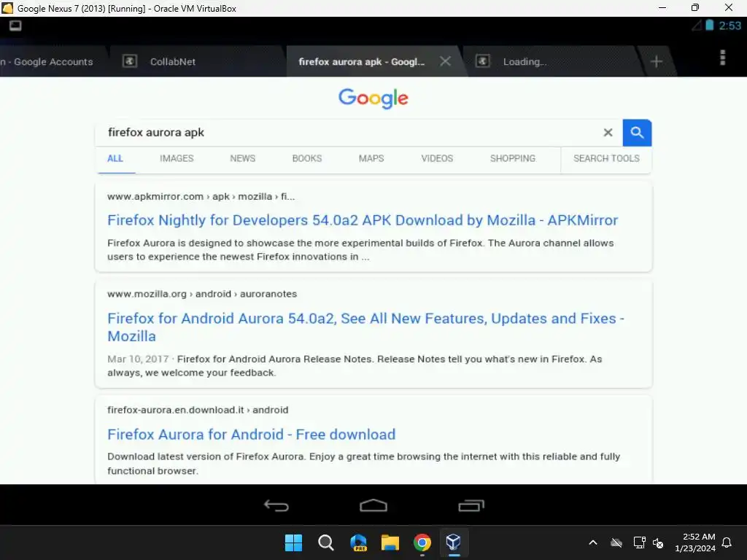Open a new browser tab with plus
The width and height of the screenshot is (747, 560).
[x=656, y=61]
